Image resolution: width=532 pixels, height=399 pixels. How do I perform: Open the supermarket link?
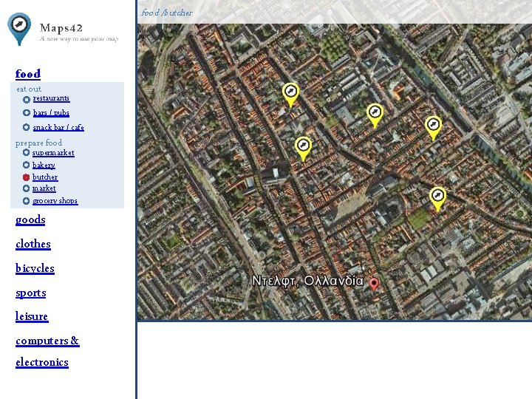point(53,153)
